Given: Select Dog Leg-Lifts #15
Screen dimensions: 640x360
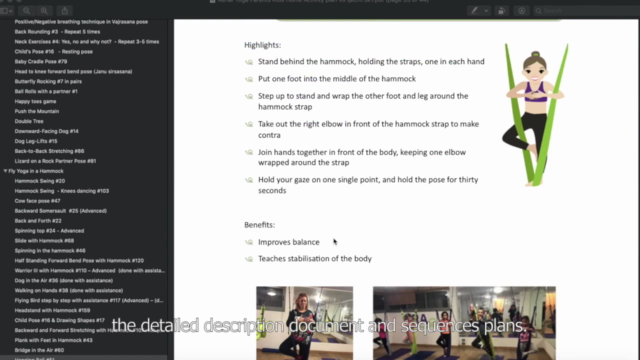Looking at the screenshot, I should (36, 141).
